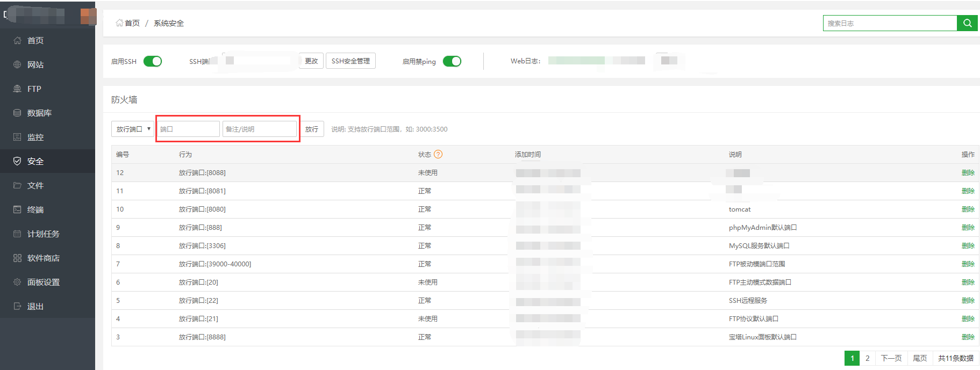The height and width of the screenshot is (370, 980).
Task: Click the FTP sidebar icon
Action: (x=17, y=89)
